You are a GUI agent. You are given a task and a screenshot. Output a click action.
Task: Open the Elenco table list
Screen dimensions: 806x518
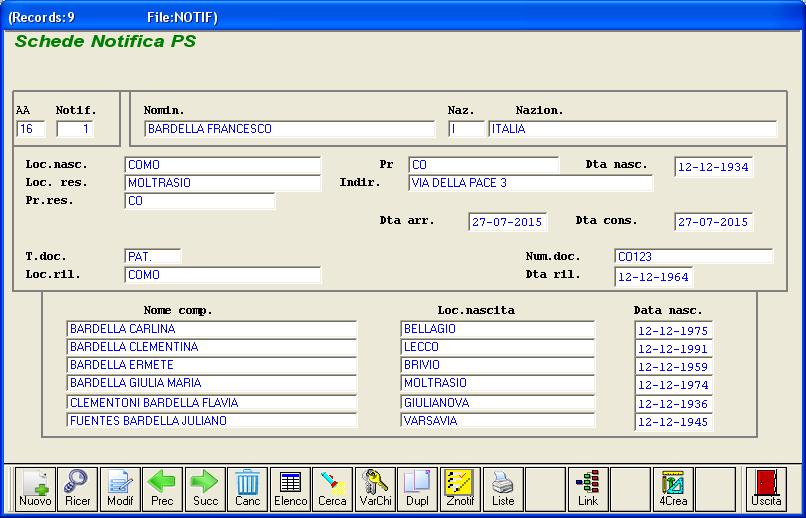290,489
